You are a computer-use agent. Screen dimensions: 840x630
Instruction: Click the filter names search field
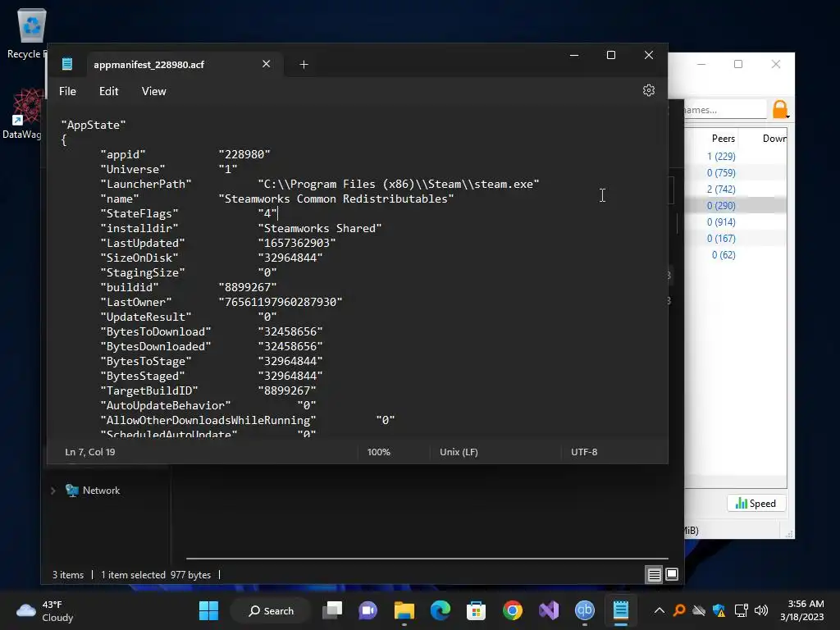(x=725, y=109)
